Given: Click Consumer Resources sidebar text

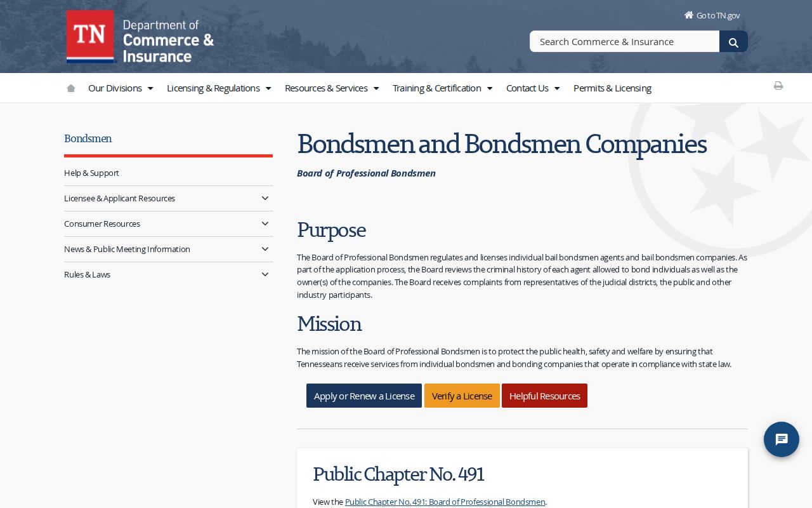Looking at the screenshot, I should click(x=102, y=224).
